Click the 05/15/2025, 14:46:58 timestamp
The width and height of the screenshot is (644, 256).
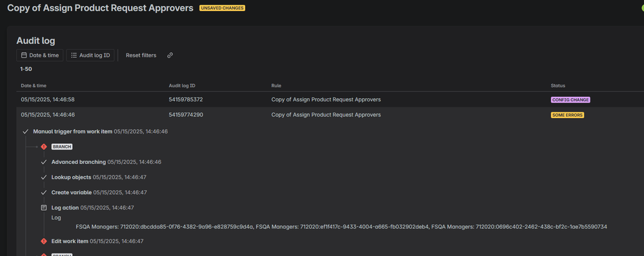coord(48,100)
